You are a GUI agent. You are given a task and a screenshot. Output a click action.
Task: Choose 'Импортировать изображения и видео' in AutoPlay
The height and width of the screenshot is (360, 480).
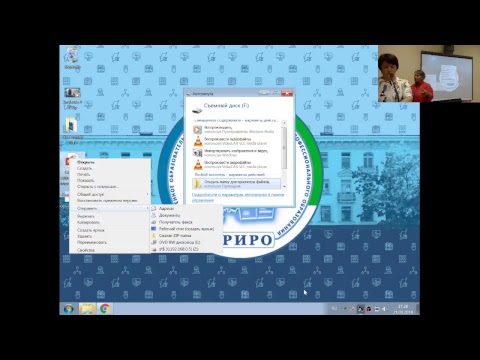click(237, 153)
